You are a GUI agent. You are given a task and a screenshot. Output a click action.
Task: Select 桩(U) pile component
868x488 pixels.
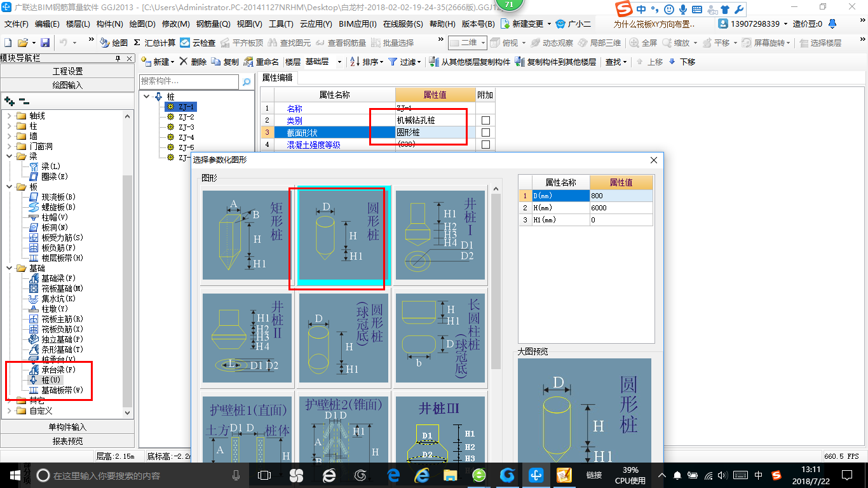click(45, 380)
